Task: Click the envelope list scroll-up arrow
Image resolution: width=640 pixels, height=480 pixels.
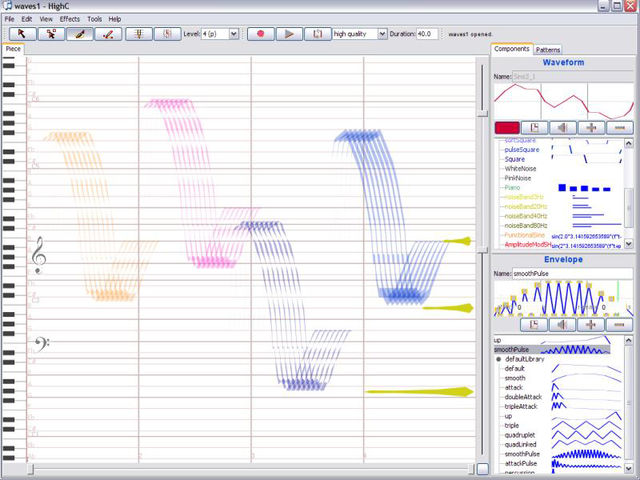Action: [629, 340]
